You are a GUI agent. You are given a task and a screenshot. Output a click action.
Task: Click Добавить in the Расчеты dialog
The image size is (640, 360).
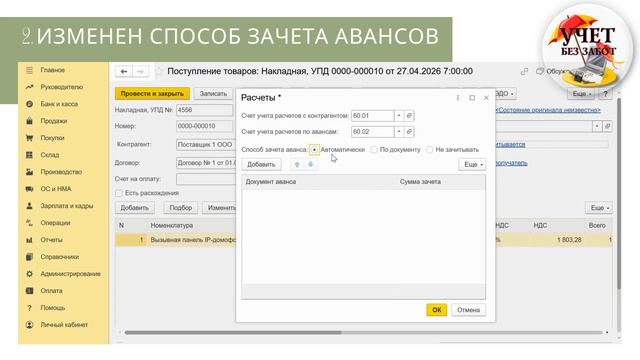(x=261, y=164)
